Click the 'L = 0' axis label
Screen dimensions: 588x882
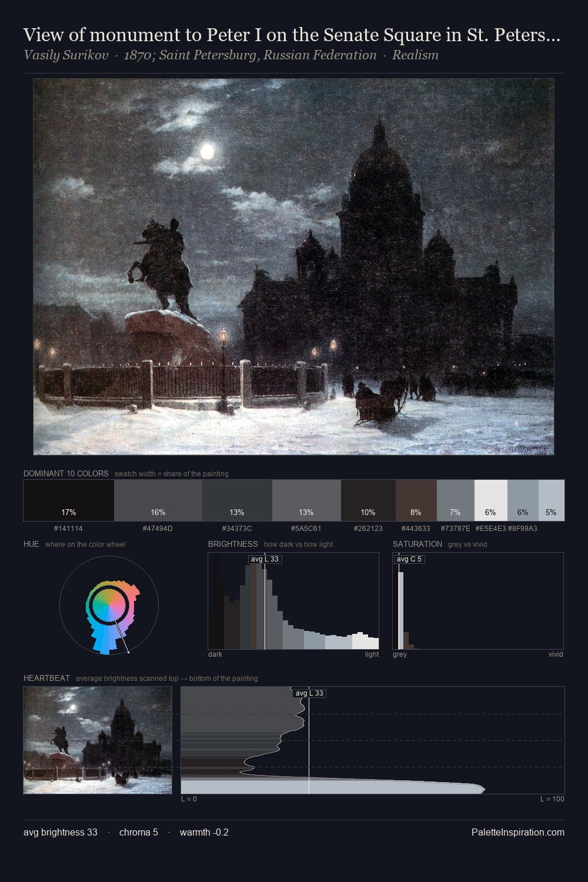189,799
